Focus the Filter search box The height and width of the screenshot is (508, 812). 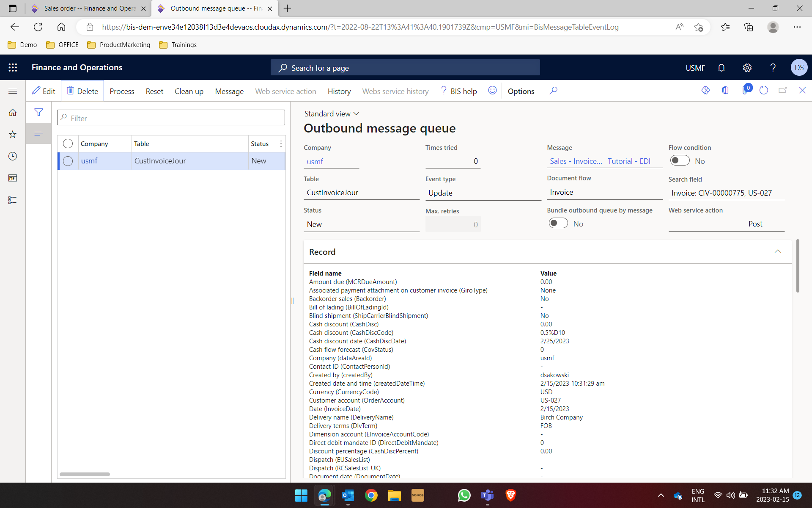pyautogui.click(x=171, y=118)
